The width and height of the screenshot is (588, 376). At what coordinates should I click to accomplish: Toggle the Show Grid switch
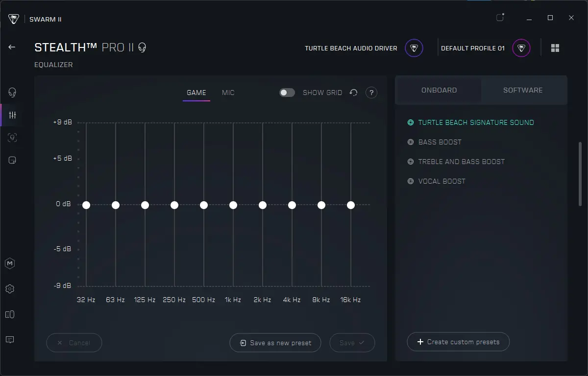tap(287, 93)
